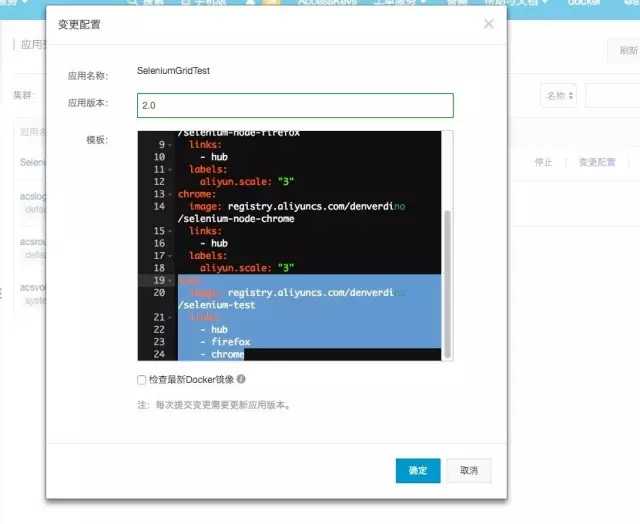Collapse the fold arrow on line 21
Screen dimensions: 640x524
coord(170,318)
